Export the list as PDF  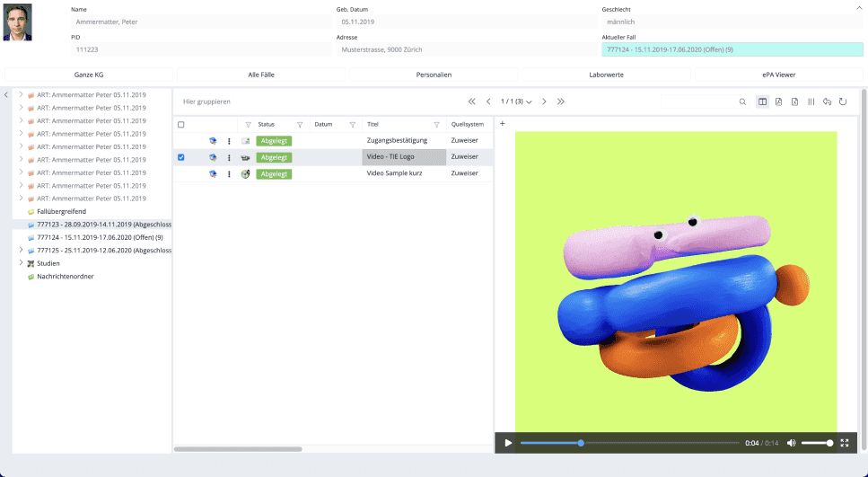point(778,102)
